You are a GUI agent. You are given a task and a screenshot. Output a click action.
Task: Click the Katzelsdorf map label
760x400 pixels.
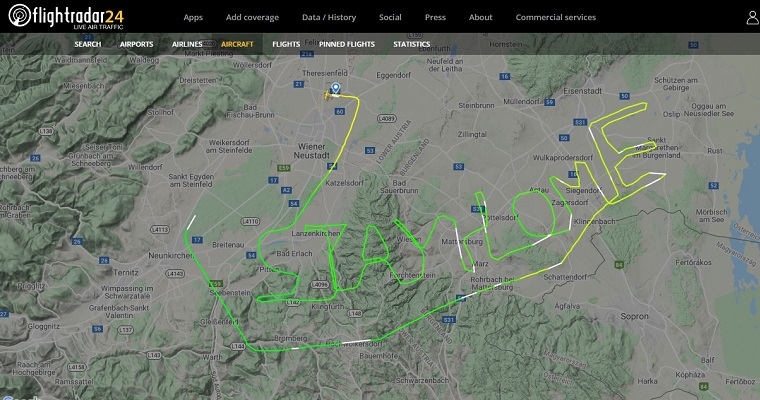coord(344,183)
